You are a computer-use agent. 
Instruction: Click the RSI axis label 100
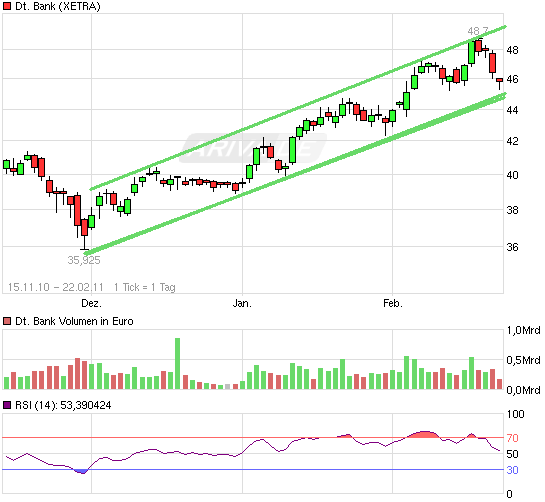point(515,414)
